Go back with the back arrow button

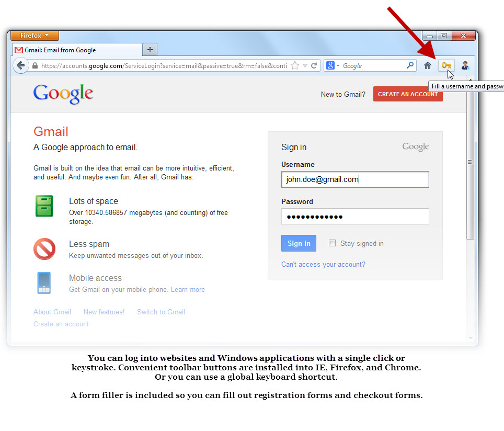21,65
